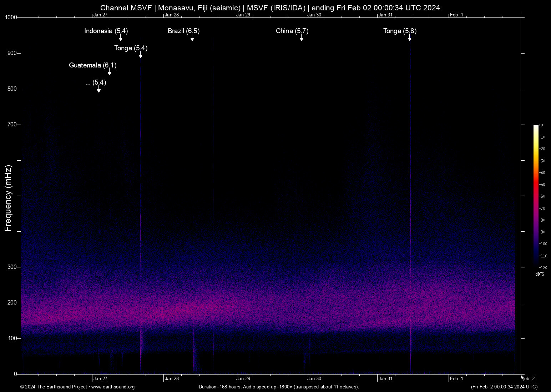Click the arrow marker under China (5.7)

point(302,38)
